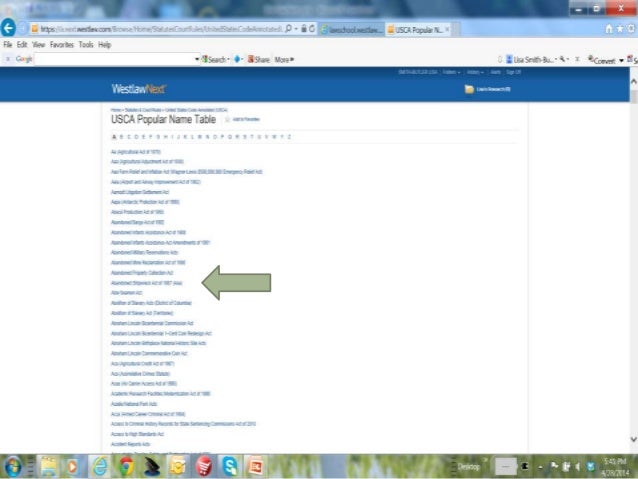Open the Google toolbar search box dropdown arrow
Viewport: 638px width, 479px height.
coord(197,59)
